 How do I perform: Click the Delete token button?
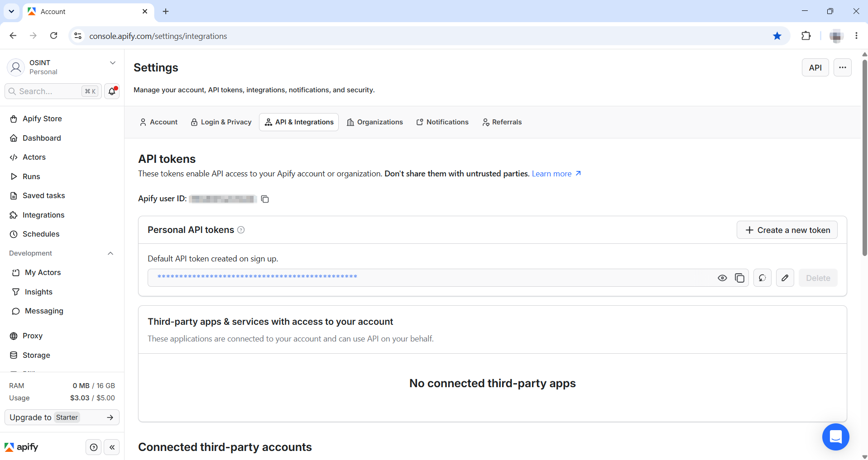click(818, 278)
